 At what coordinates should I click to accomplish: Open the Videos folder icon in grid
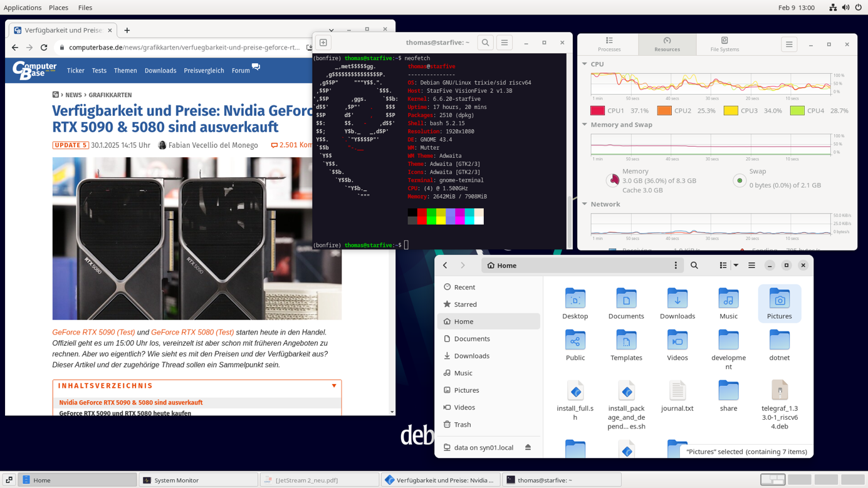677,340
